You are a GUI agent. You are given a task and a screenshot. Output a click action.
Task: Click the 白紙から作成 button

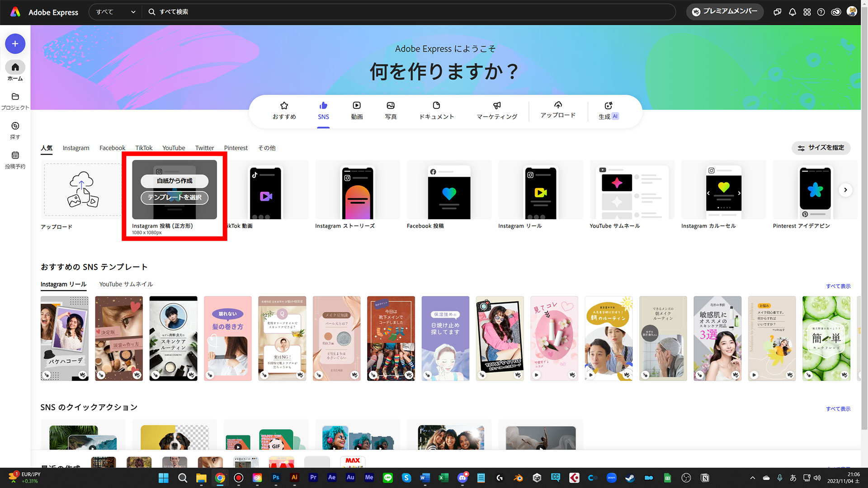coord(174,181)
